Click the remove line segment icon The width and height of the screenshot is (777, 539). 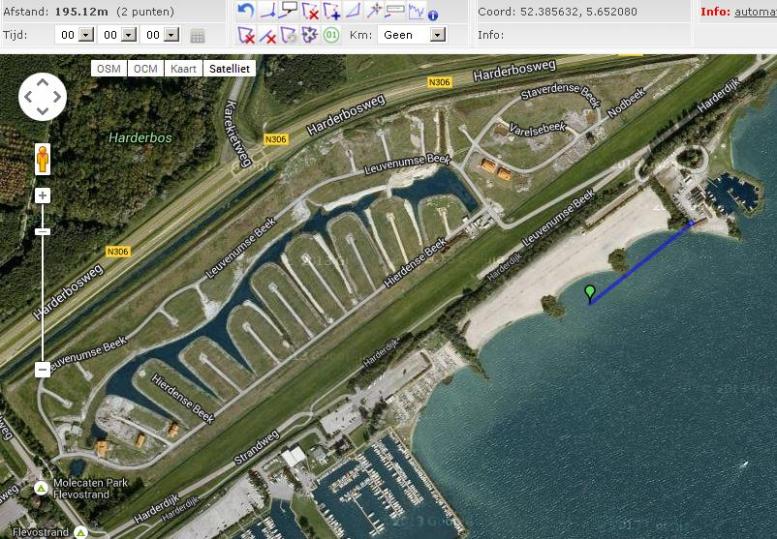268,36
